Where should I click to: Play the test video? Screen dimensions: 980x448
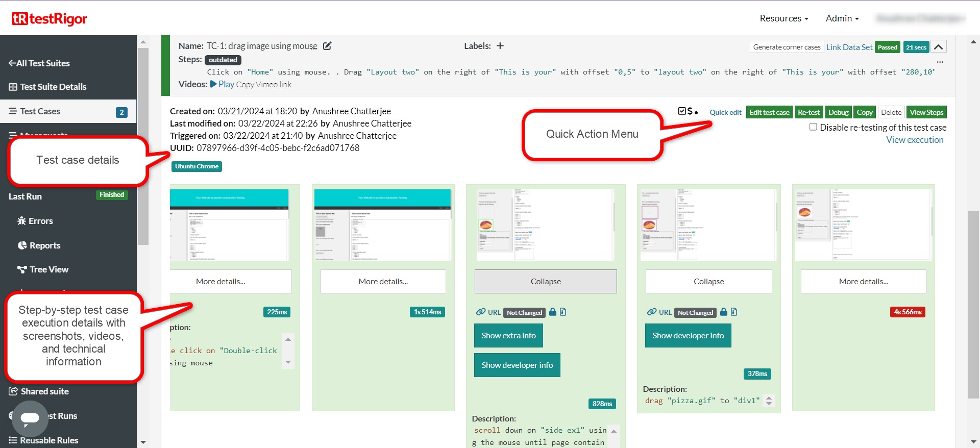pos(223,84)
